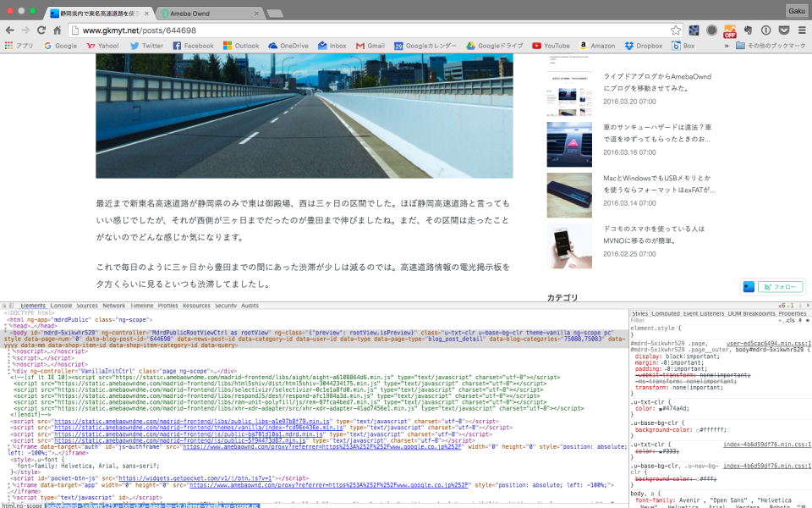Open the Google bookmark
Viewport: 812px width, 508px height.
pos(61,46)
